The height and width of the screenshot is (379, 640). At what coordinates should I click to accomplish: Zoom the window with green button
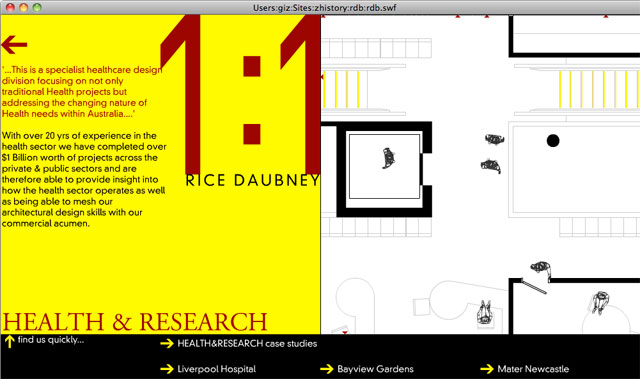click(x=37, y=7)
